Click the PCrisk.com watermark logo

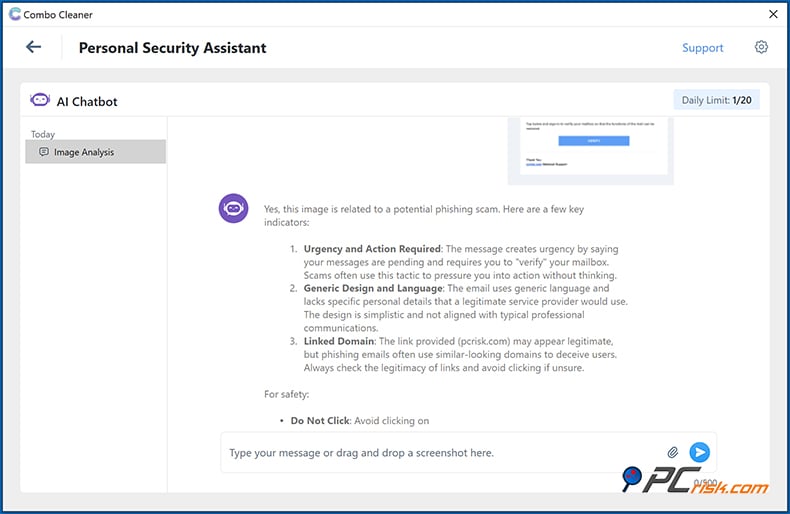(696, 483)
